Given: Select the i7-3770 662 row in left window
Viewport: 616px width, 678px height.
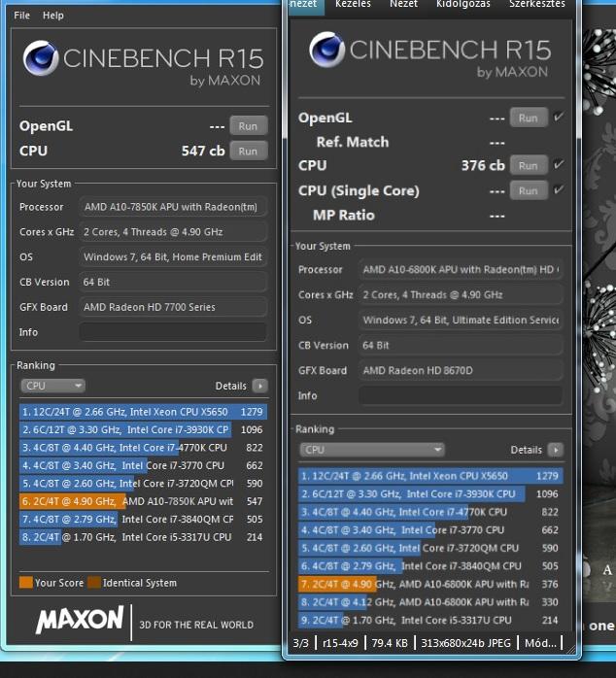Looking at the screenshot, I should pyautogui.click(x=143, y=465).
